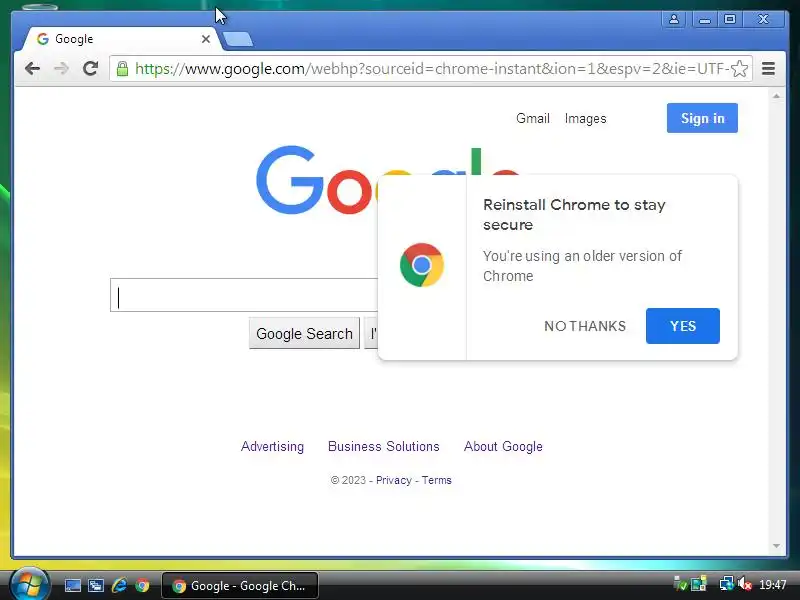This screenshot has width=800, height=600.
Task: Bookmark the page with the star icon
Action: pos(739,68)
